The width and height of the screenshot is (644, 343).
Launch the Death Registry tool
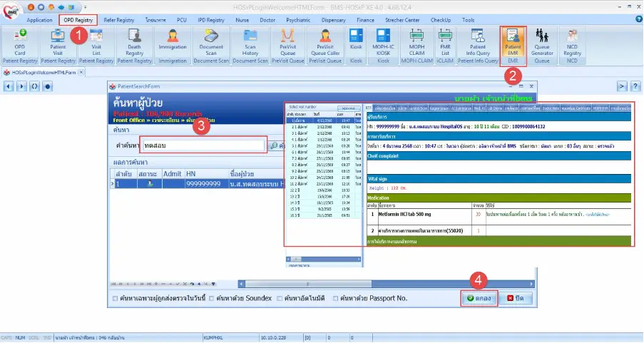[x=134, y=43]
